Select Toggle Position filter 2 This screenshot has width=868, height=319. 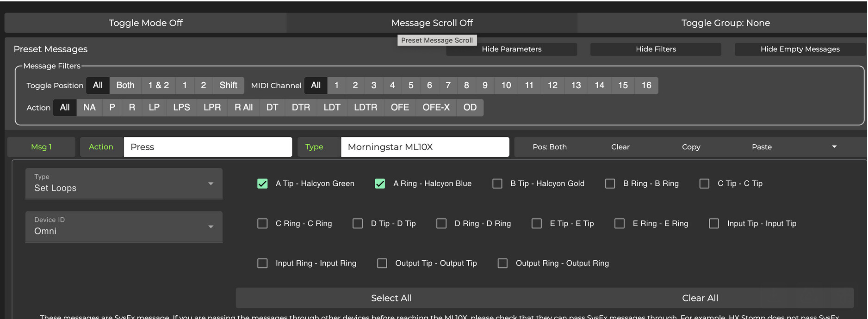click(203, 85)
